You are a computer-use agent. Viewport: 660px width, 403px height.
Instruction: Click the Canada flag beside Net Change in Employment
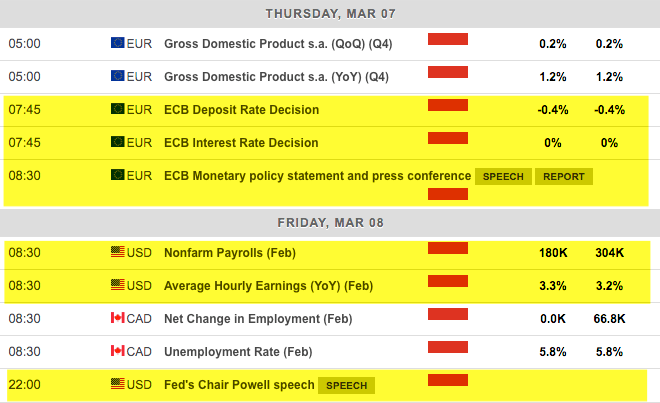coord(117,319)
